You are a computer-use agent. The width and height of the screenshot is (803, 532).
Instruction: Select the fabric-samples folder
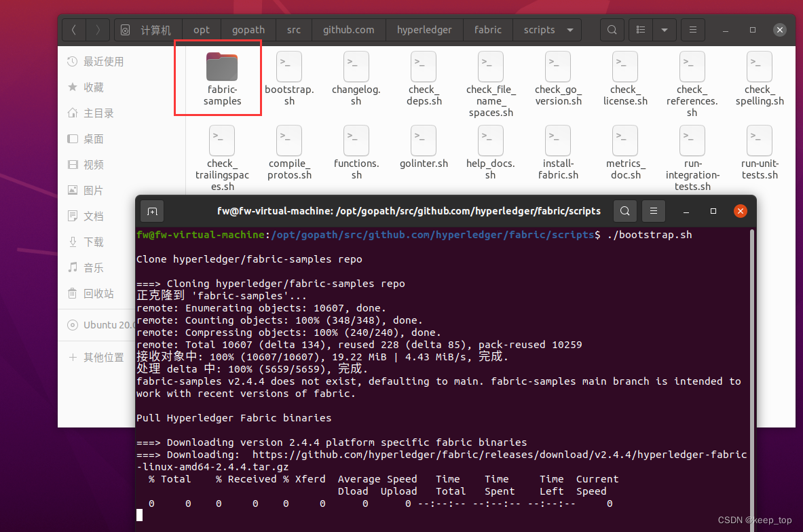click(222, 78)
